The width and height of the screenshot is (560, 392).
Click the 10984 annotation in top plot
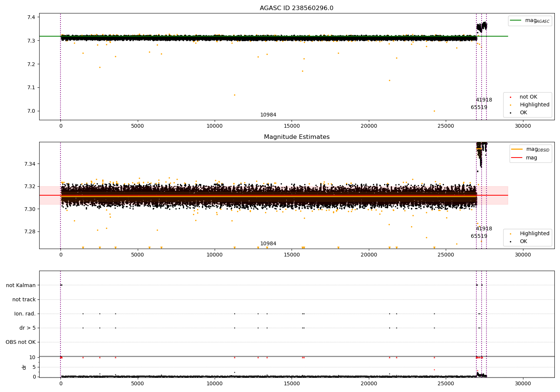click(268, 115)
